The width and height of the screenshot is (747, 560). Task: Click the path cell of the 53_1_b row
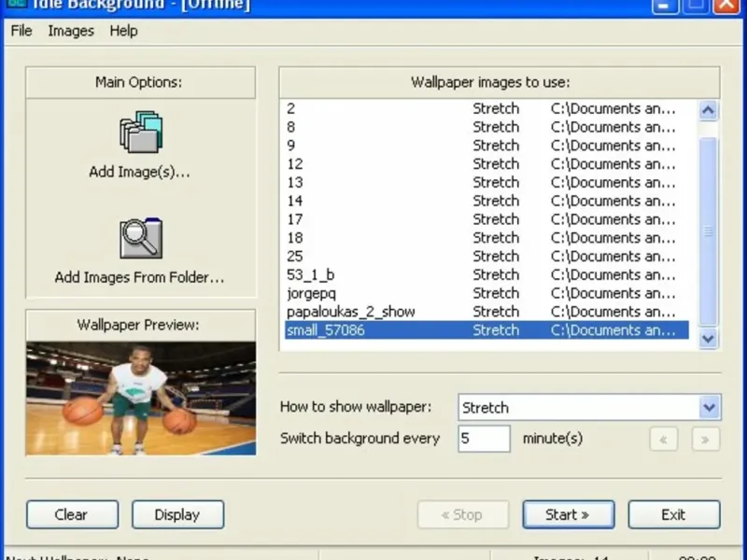pyautogui.click(x=613, y=274)
